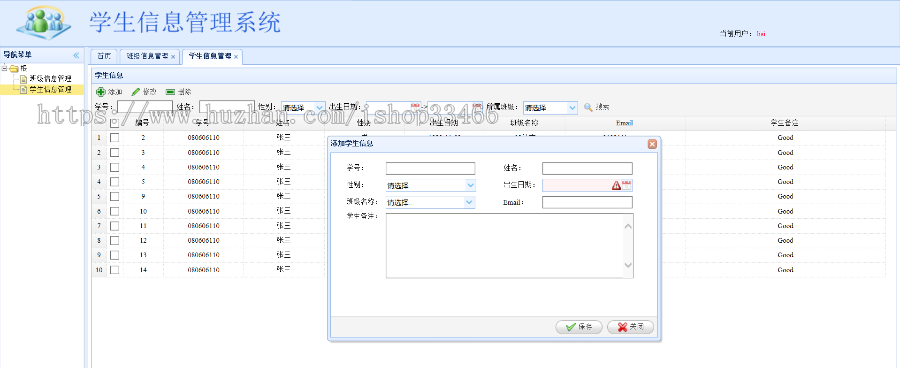The width and height of the screenshot is (900, 368).
Task: Click the student system logo icon
Action: coord(43,23)
